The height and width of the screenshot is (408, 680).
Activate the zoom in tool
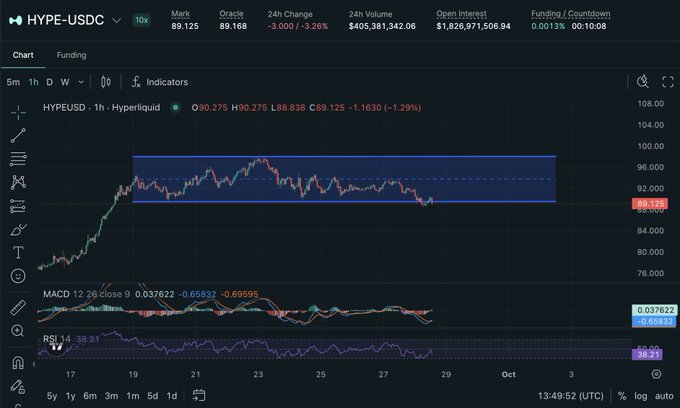[x=18, y=331]
